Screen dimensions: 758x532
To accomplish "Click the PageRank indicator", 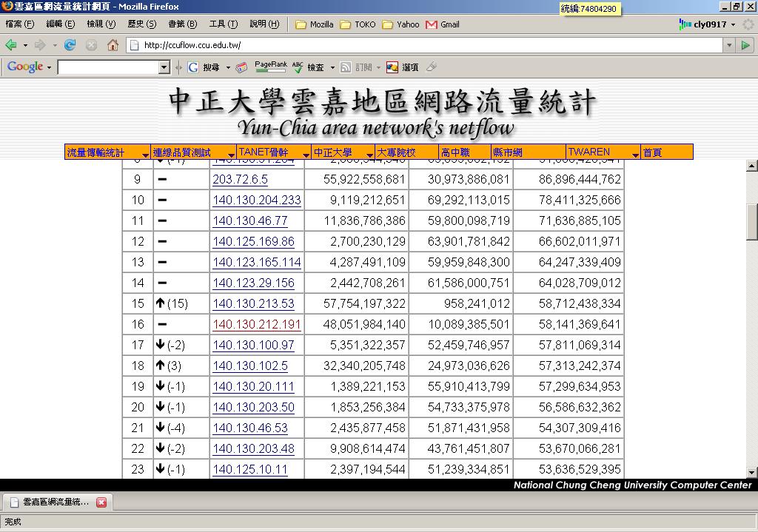I will pyautogui.click(x=271, y=67).
